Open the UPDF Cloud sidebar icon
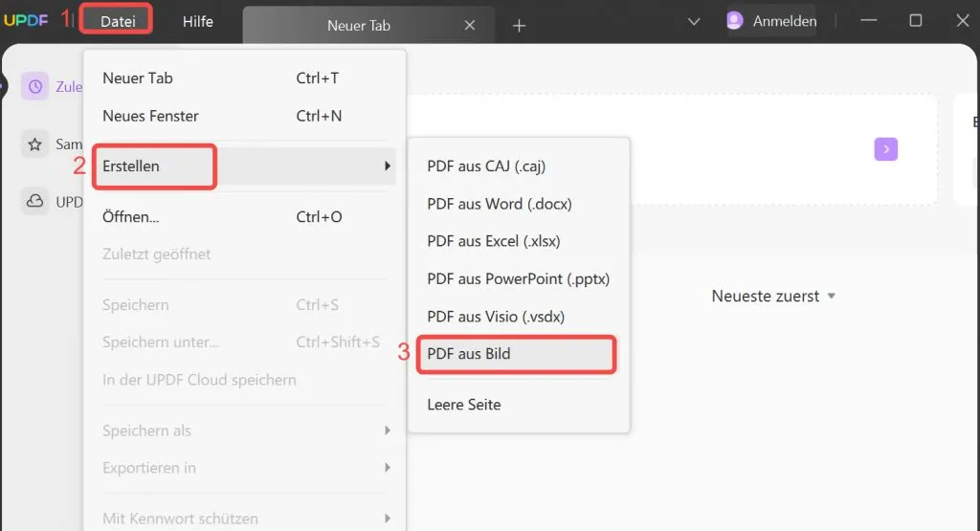The height and width of the screenshot is (531, 980). [x=35, y=201]
